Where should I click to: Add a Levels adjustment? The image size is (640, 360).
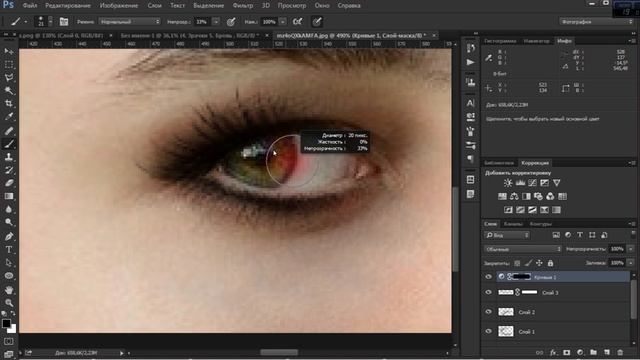click(520, 183)
